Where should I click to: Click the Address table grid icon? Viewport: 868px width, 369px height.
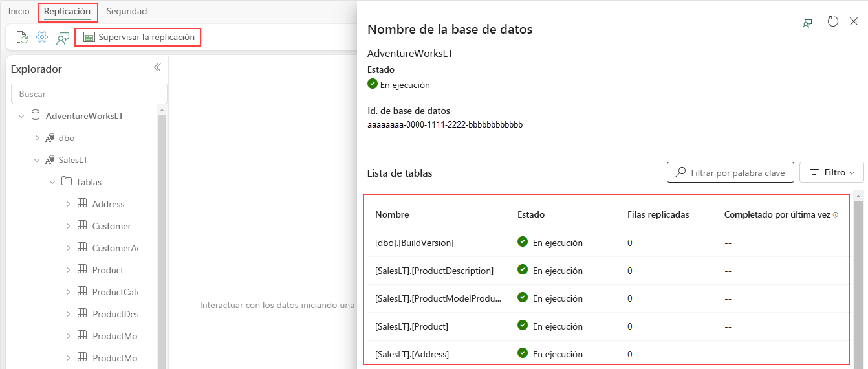tap(82, 203)
